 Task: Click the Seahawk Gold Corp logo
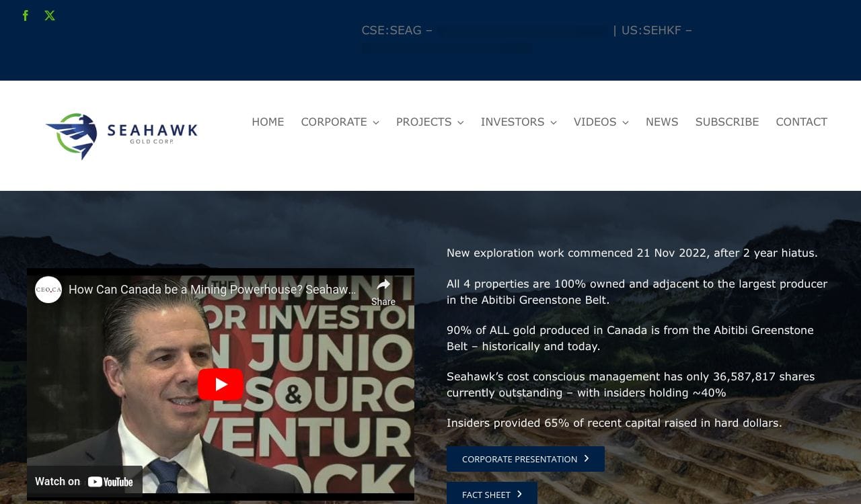click(121, 136)
